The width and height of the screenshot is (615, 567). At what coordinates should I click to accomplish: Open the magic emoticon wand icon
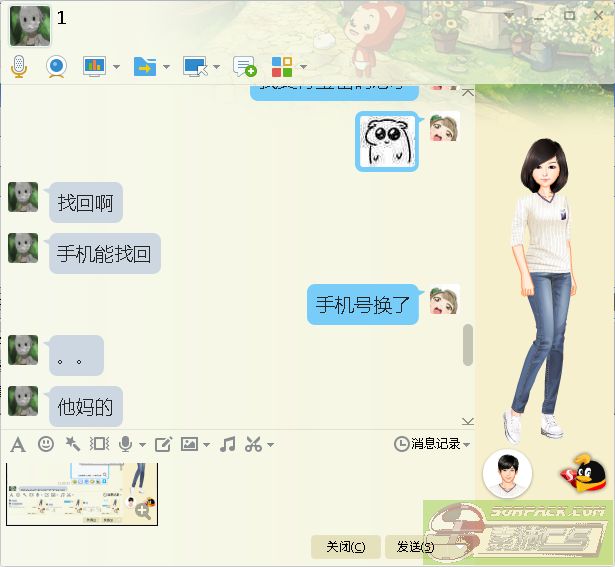pos(73,444)
